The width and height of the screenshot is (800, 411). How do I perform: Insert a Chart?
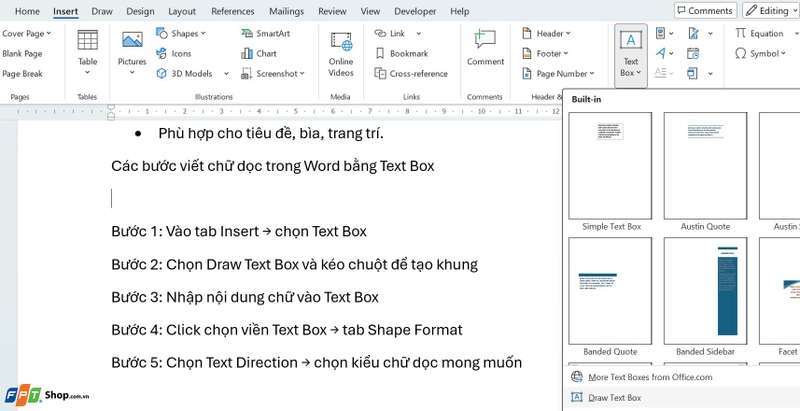[259, 54]
